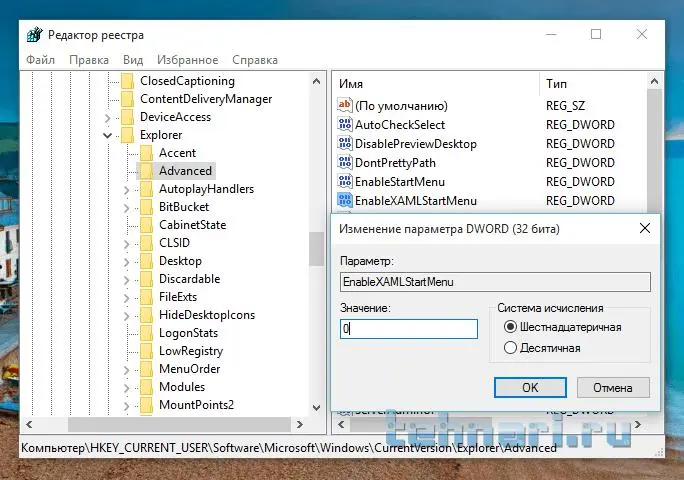
Task: Click the Advanced folder icon
Action: (147, 171)
